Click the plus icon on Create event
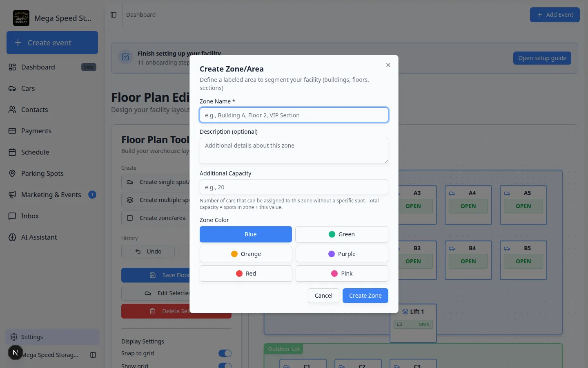The image size is (588, 368). [x=18, y=43]
